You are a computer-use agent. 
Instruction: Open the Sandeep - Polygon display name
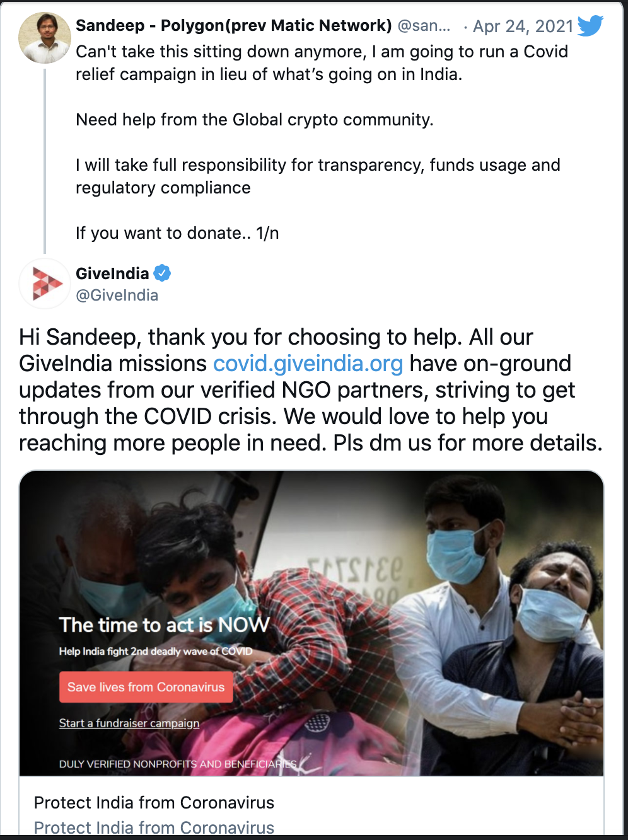pyautogui.click(x=233, y=26)
